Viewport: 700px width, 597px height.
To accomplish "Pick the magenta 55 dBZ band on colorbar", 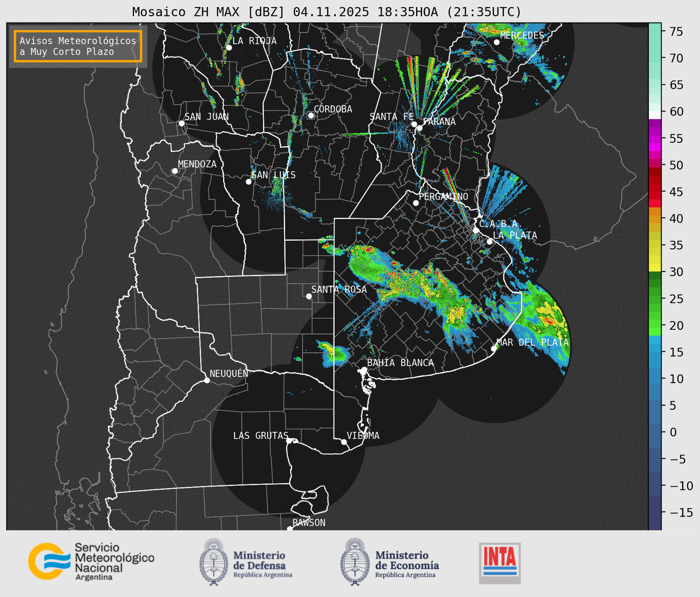I will (x=655, y=139).
